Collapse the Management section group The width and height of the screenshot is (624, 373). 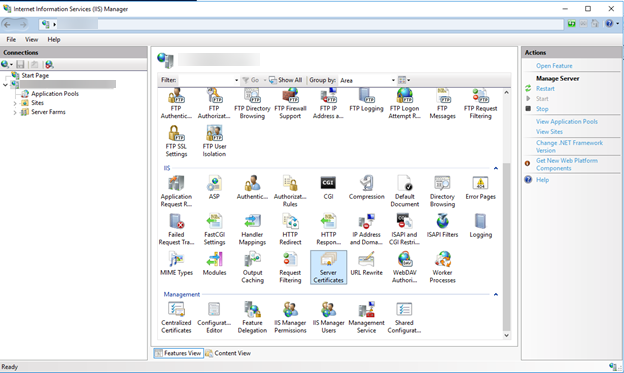coord(496,295)
